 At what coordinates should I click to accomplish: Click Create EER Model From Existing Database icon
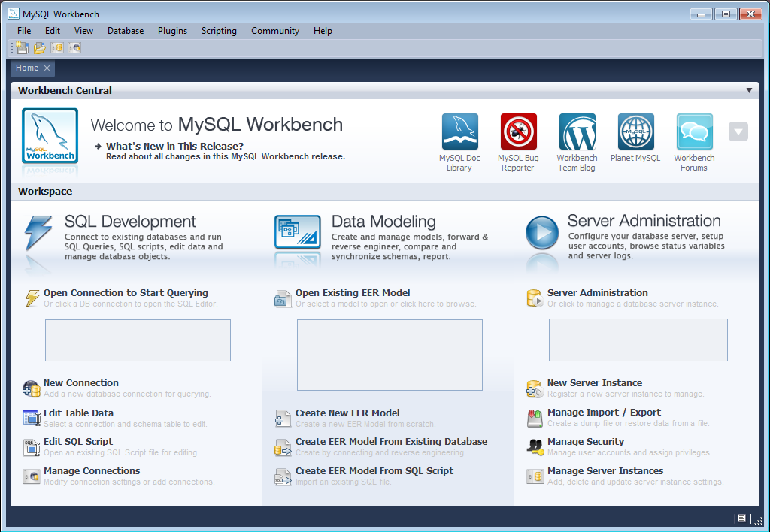click(283, 447)
